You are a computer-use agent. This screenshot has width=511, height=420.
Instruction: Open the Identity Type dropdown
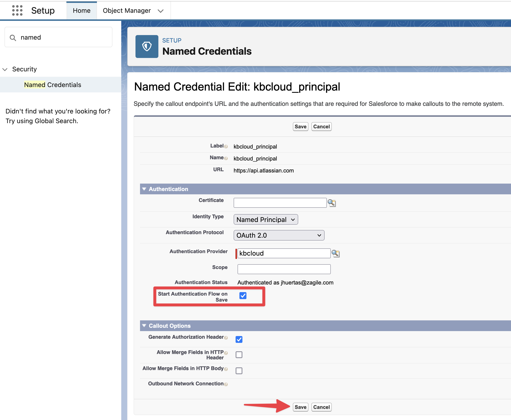[x=266, y=219]
